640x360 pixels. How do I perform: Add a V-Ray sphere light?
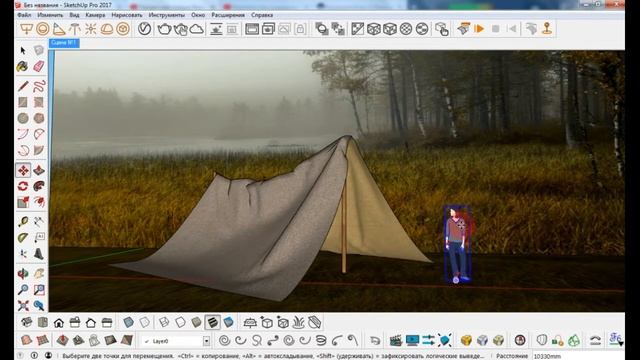[42, 29]
